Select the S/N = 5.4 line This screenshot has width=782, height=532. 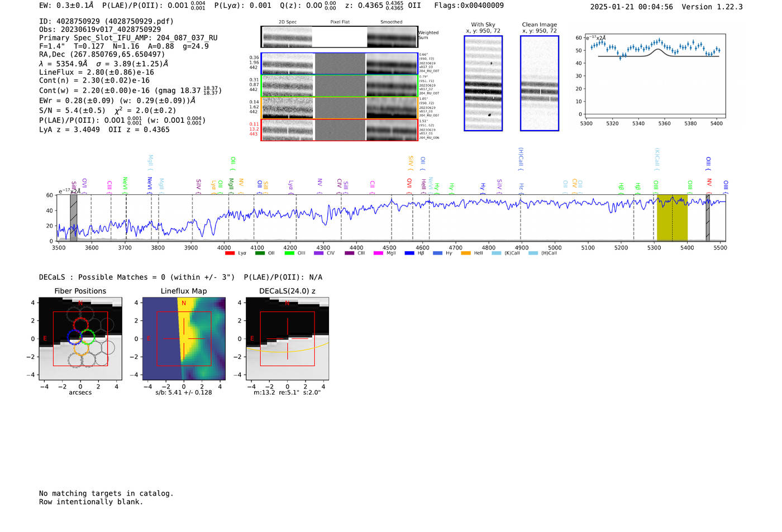tap(108, 111)
